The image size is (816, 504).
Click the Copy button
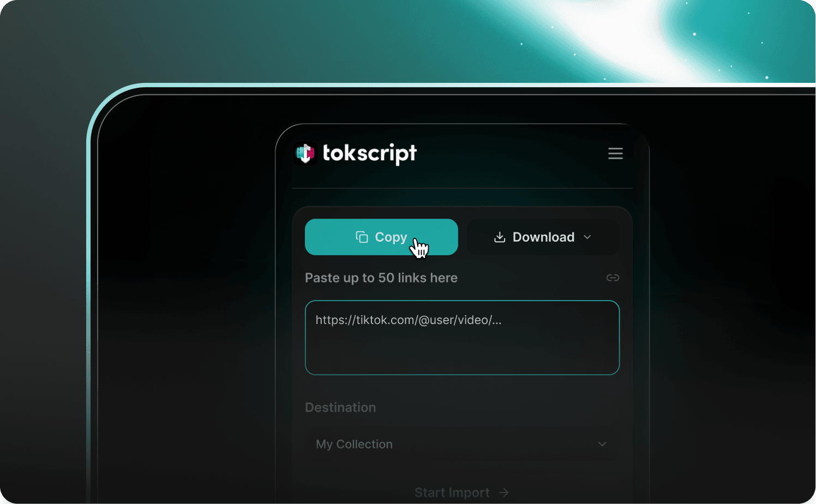(381, 237)
